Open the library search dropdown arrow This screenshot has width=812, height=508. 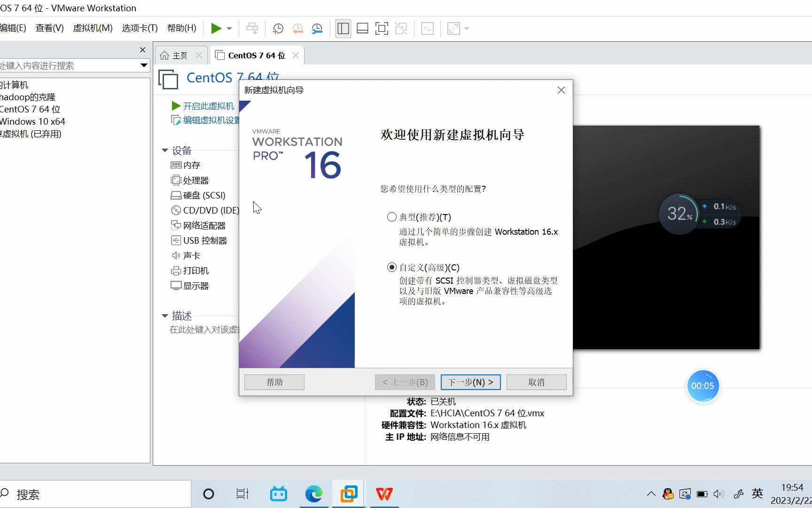[x=144, y=65]
